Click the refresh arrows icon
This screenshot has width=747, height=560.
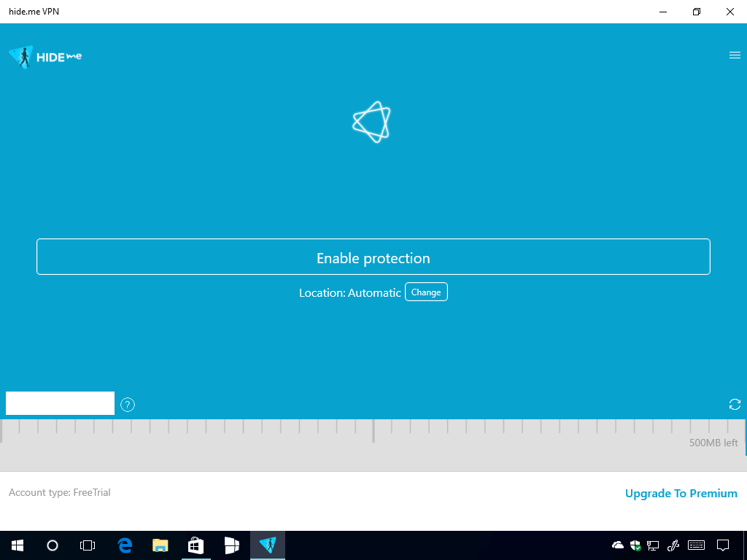click(735, 404)
